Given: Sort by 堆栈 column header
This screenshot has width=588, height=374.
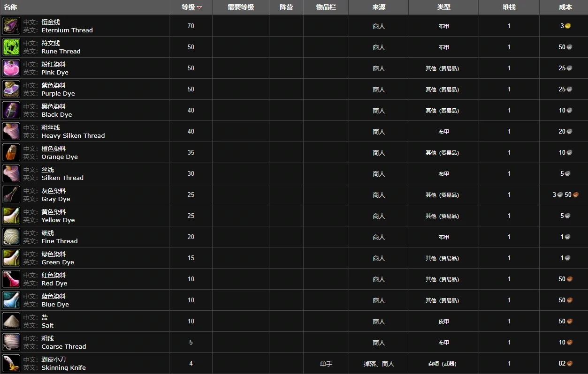Looking at the screenshot, I should coord(509,7).
